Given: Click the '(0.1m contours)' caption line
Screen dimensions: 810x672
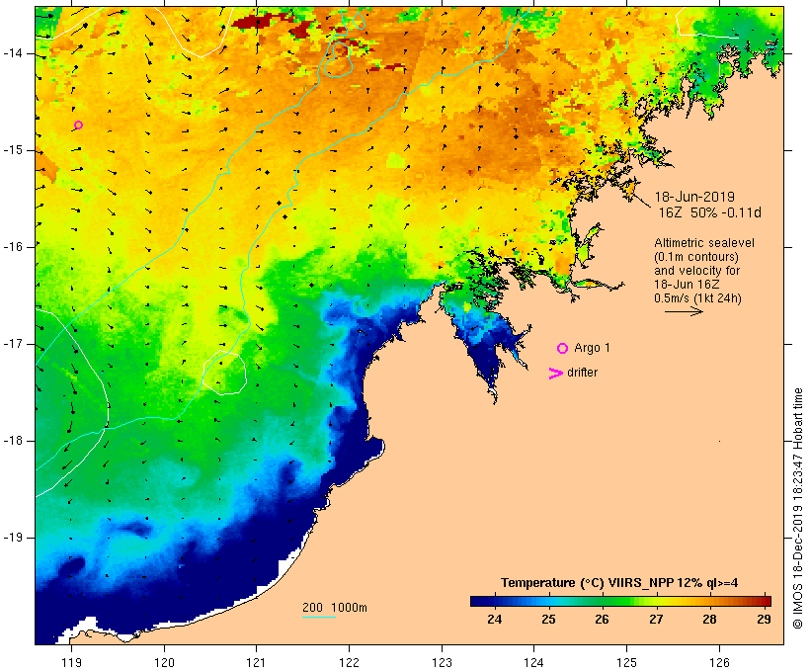Looking at the screenshot, I should coord(696,257).
